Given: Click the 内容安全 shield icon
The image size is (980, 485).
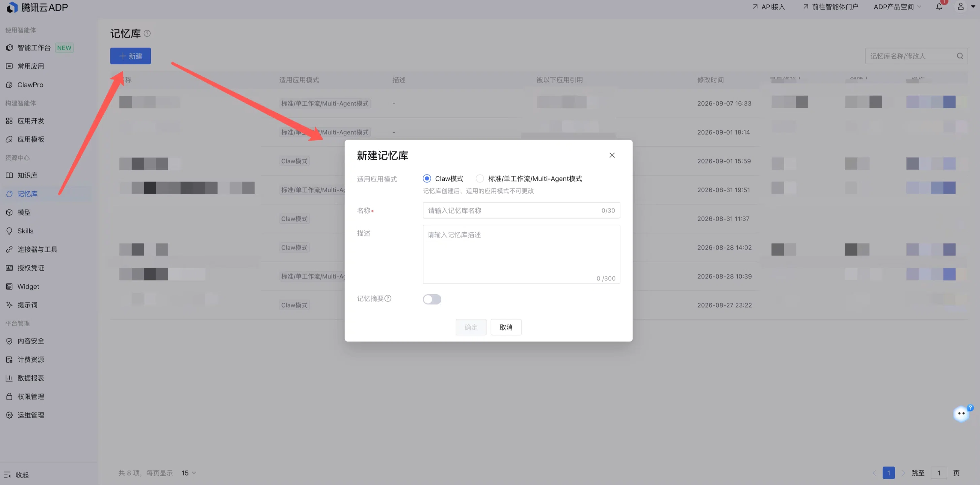Looking at the screenshot, I should pyautogui.click(x=9, y=341).
